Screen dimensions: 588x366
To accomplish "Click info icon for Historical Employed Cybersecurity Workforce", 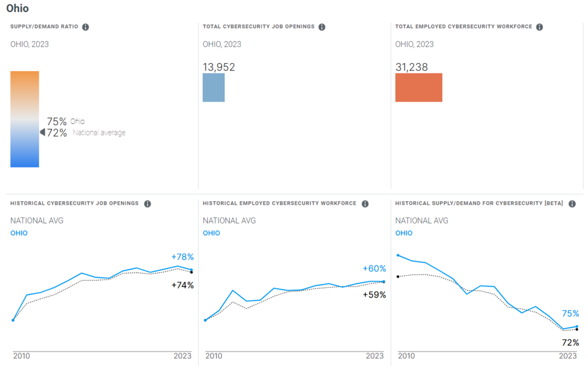I will point(365,204).
